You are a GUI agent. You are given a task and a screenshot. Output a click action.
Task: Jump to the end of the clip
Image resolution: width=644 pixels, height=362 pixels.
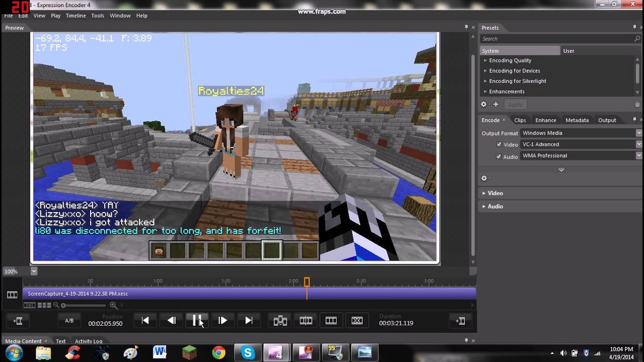249,320
